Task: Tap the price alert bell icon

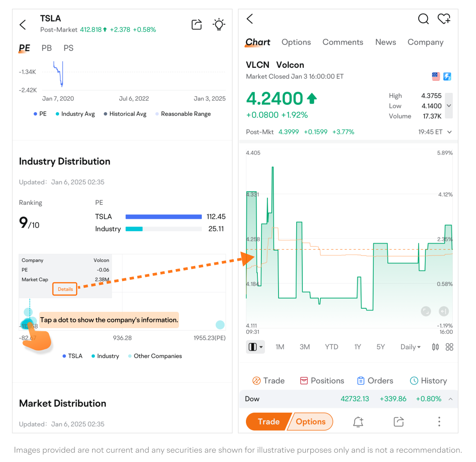Action: [x=358, y=422]
